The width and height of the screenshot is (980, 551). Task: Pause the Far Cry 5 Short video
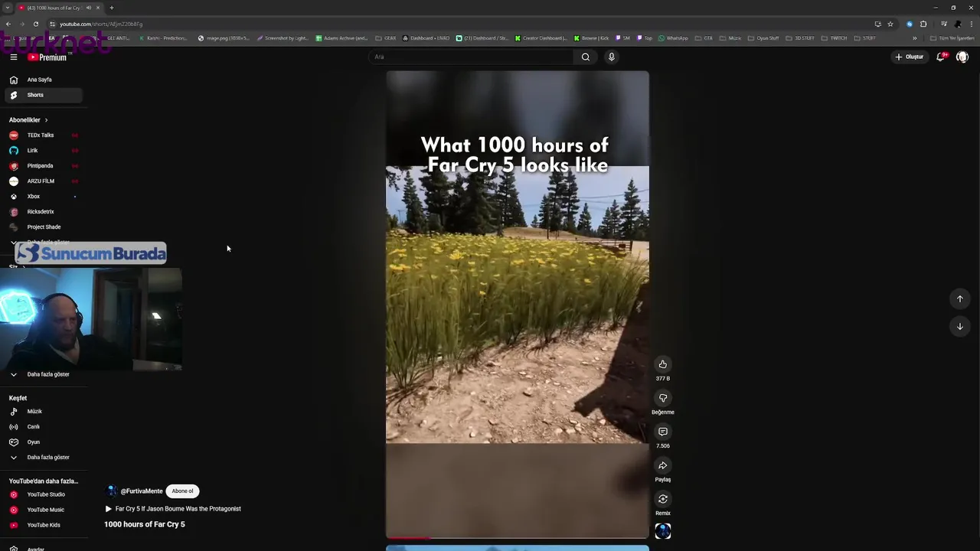518,305
